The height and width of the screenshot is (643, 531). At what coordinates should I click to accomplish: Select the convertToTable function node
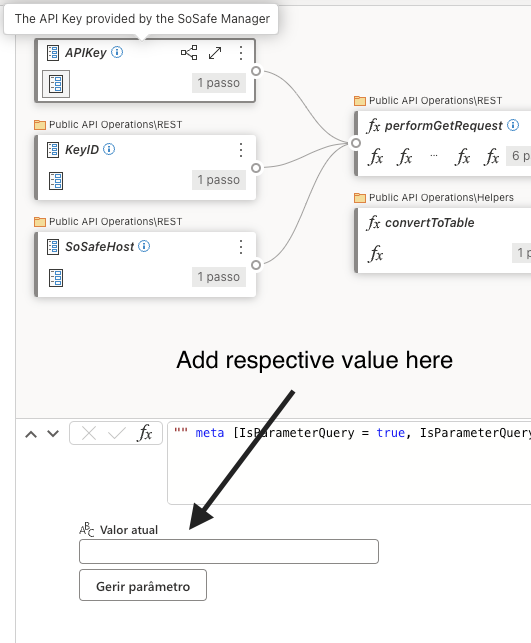click(443, 240)
